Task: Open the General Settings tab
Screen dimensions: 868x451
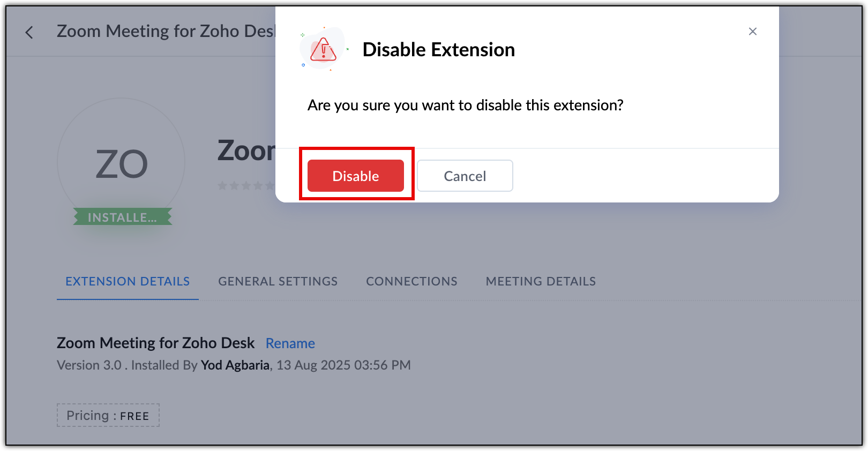Action: [278, 281]
